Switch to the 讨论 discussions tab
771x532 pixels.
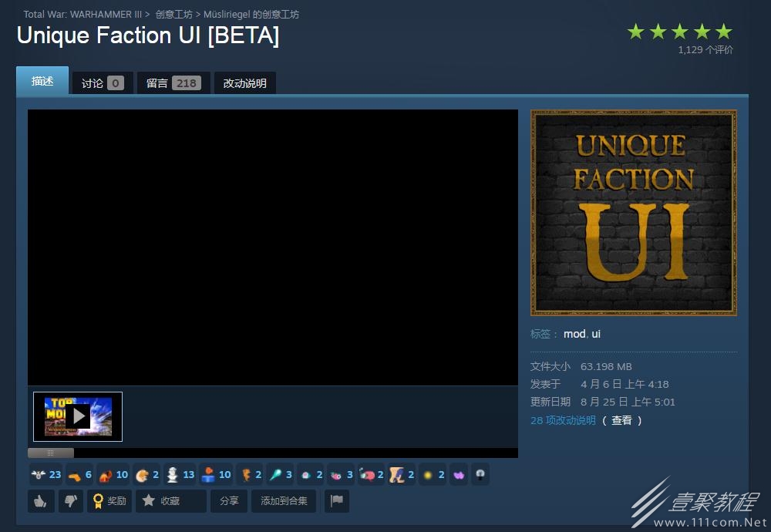103,83
